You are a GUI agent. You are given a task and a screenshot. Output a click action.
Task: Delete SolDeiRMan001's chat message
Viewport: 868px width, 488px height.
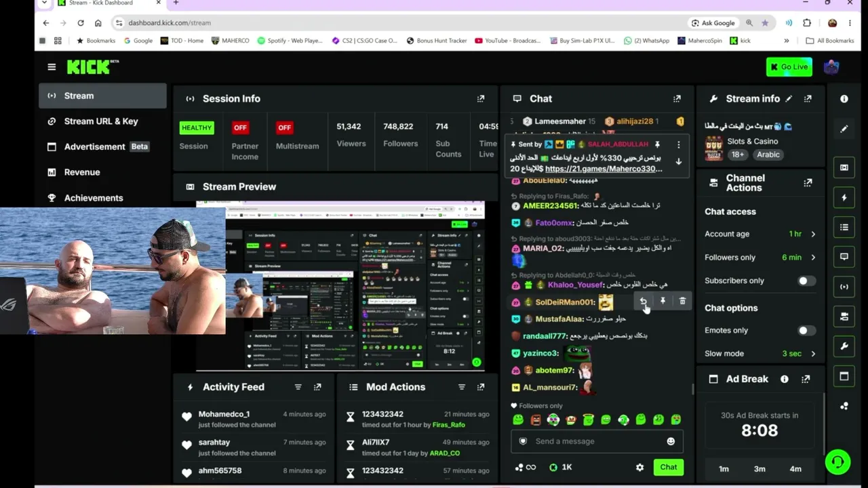pyautogui.click(x=682, y=301)
